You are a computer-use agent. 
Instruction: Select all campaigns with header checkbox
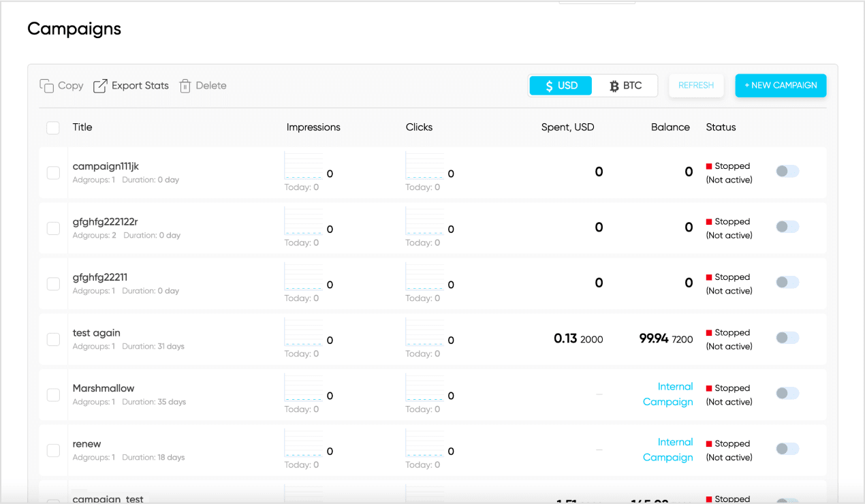(53, 127)
